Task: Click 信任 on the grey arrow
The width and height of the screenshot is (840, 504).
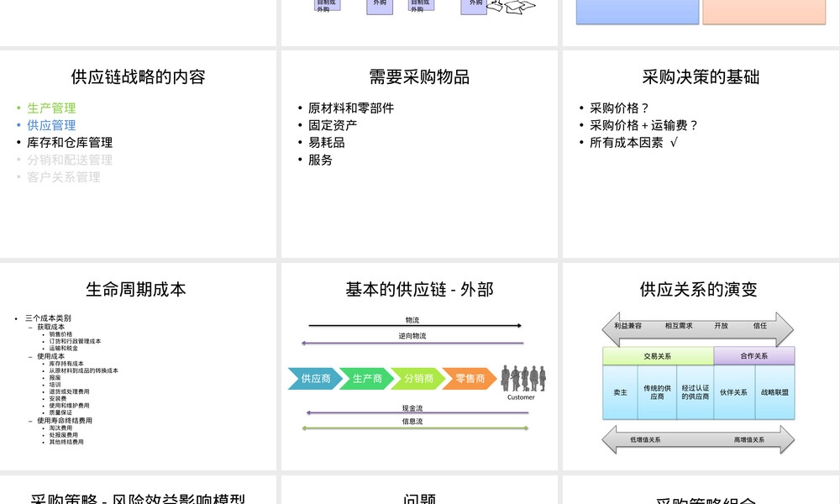Action: pyautogui.click(x=760, y=326)
